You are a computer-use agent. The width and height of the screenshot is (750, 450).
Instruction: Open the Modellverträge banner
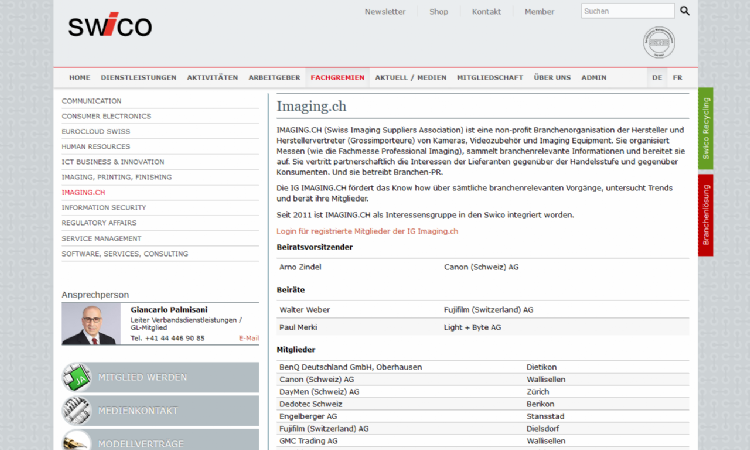[160, 440]
